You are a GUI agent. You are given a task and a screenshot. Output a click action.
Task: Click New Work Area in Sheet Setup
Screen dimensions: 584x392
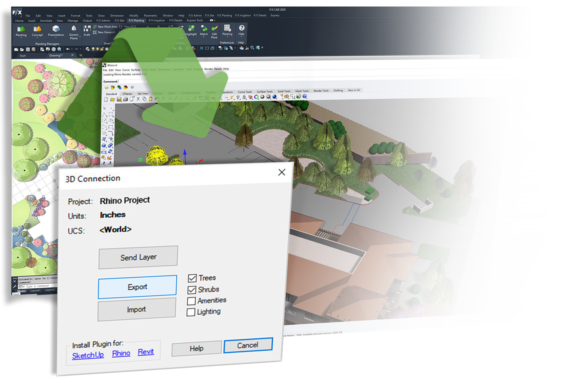(x=105, y=27)
